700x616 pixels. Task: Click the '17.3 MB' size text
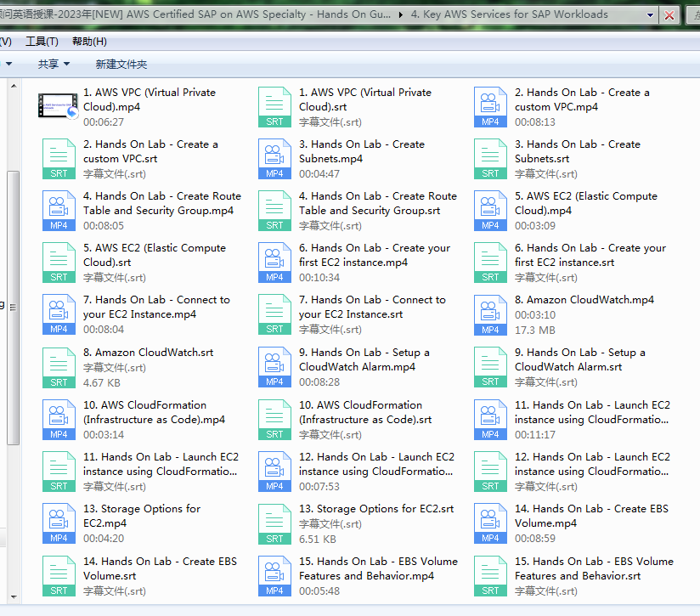point(535,331)
